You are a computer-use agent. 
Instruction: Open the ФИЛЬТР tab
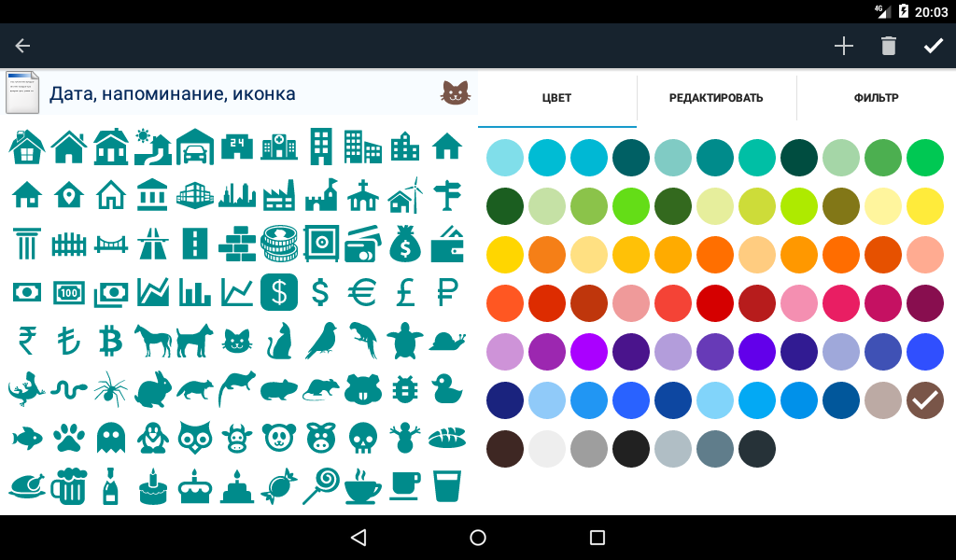(x=876, y=97)
